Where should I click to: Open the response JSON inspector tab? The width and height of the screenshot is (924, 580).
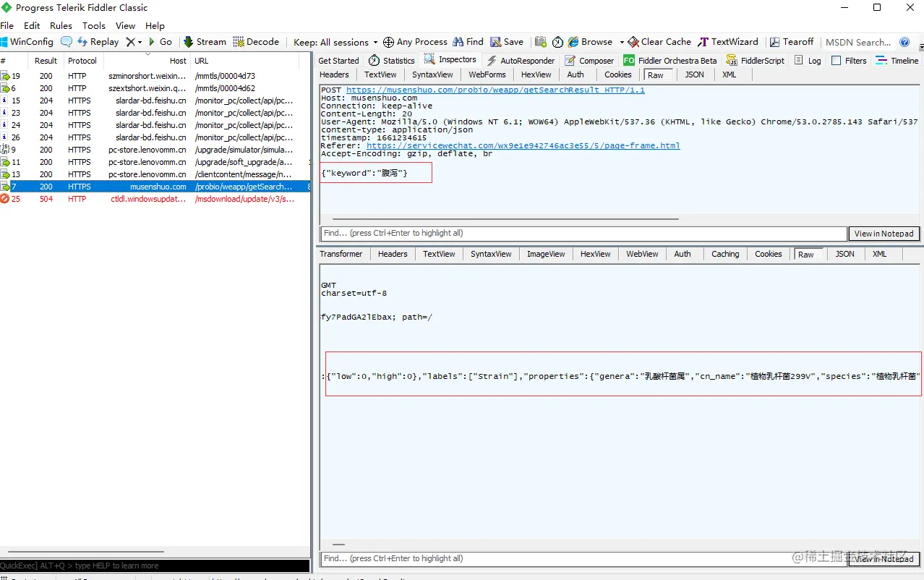click(x=845, y=254)
